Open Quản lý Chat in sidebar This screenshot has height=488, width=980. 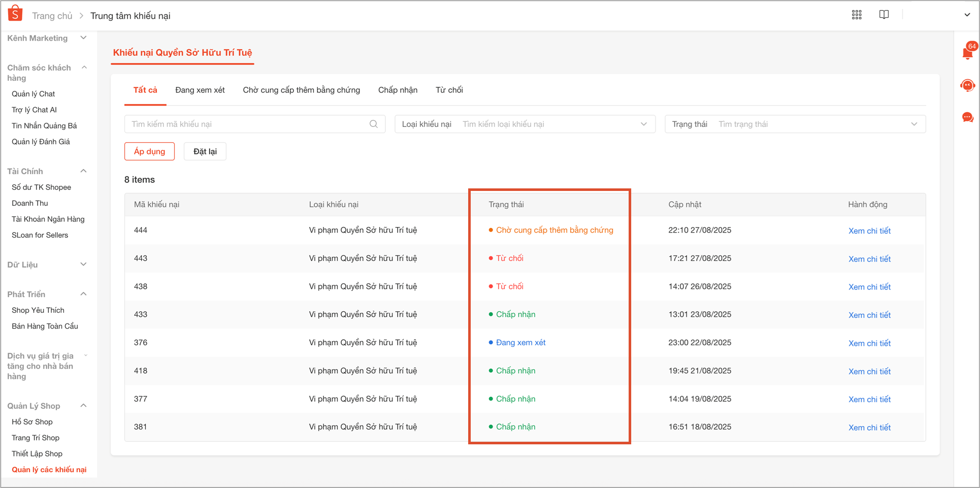pos(34,94)
